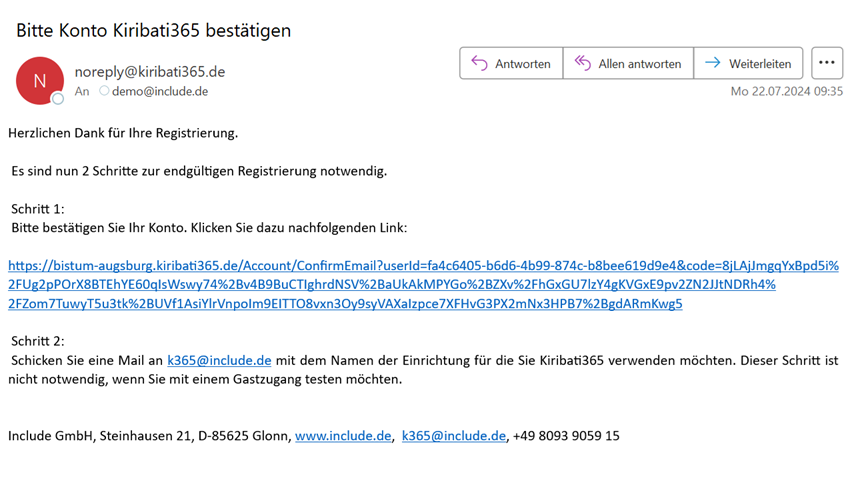Open the three-dots more actions menu
857x486 pixels.
pyautogui.click(x=827, y=63)
